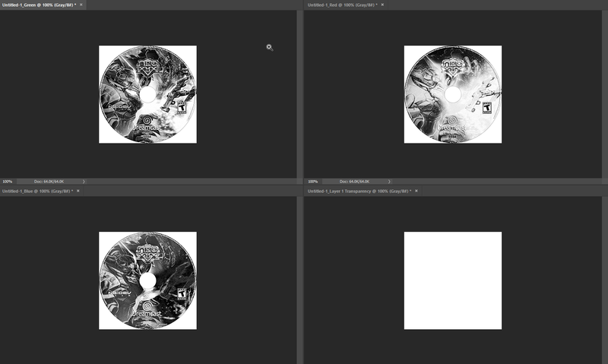The image size is (608, 364).
Task: Click the vertical scrollbar of Green window
Action: click(299, 94)
